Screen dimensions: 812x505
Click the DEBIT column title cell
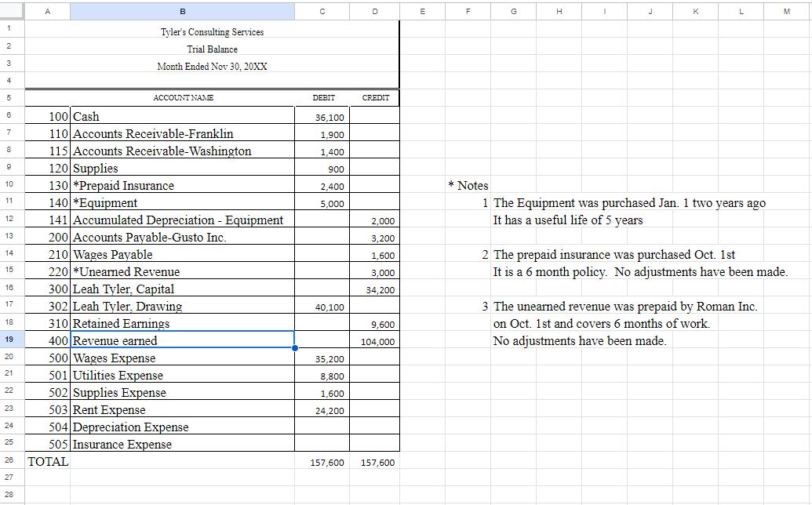(322, 98)
